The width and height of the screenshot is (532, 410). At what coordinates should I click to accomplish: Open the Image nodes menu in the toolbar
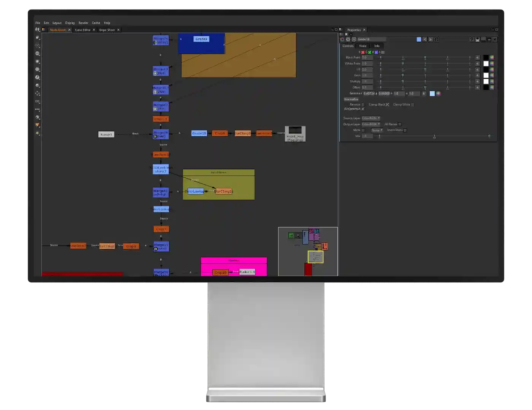pyautogui.click(x=37, y=38)
